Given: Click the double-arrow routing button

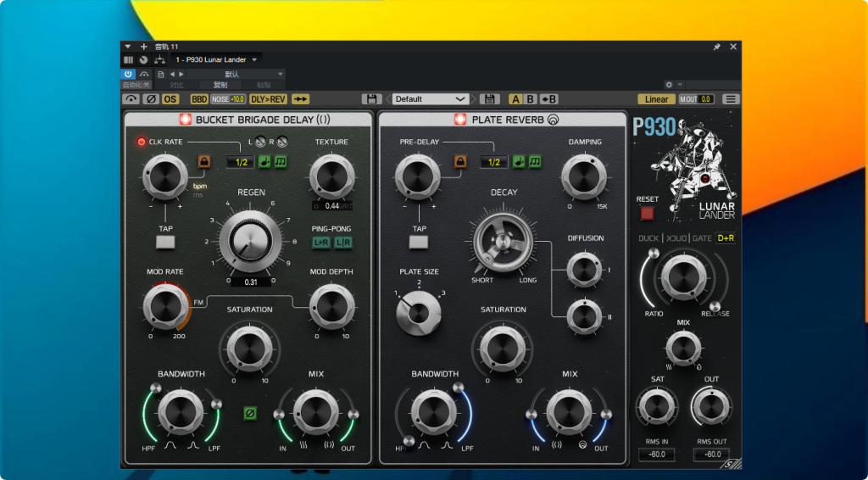Looking at the screenshot, I should pyautogui.click(x=301, y=99).
